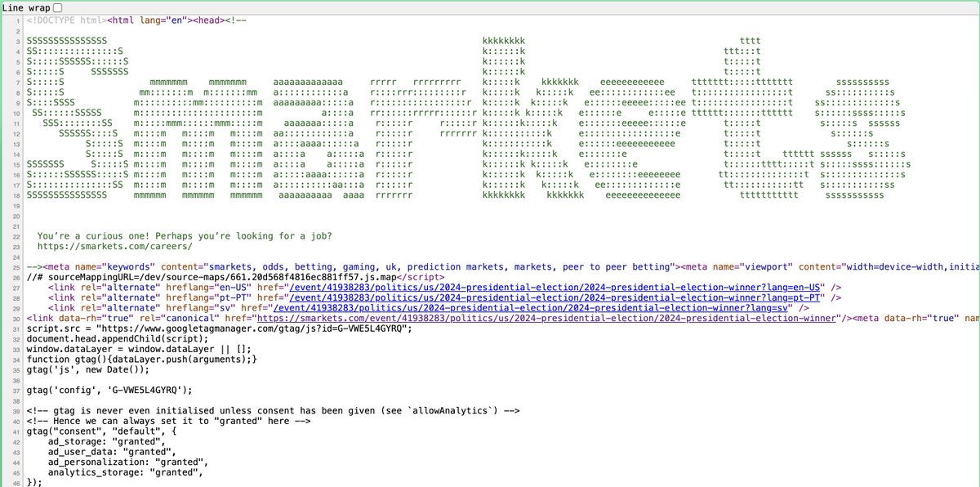
Task: Click the ad_user_data: "granted" line
Action: pos(113,452)
